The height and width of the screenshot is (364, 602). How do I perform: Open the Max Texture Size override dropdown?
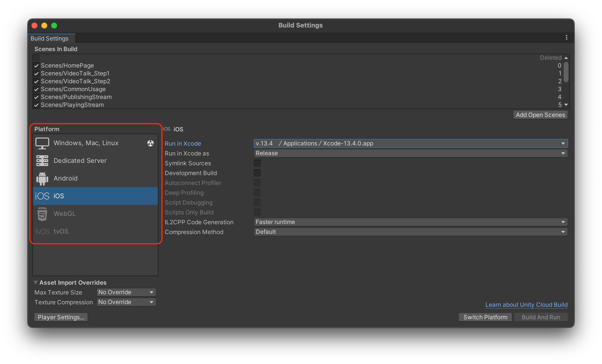[x=126, y=292]
